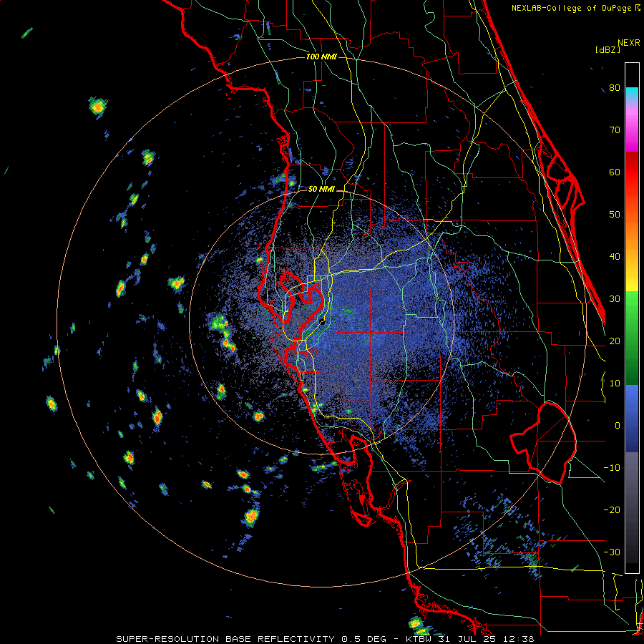Click the -30 value on the dBZ scale
Viewport: 644px width, 644px height.
[x=612, y=552]
